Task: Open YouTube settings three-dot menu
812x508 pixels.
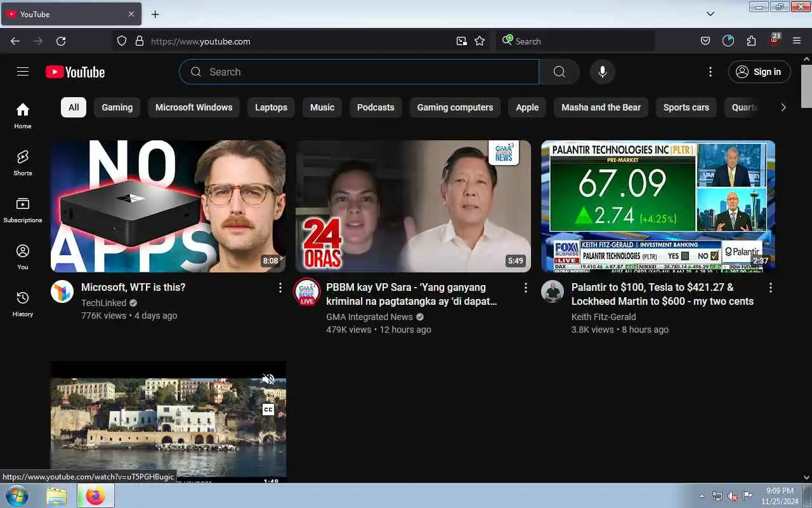Action: point(710,72)
